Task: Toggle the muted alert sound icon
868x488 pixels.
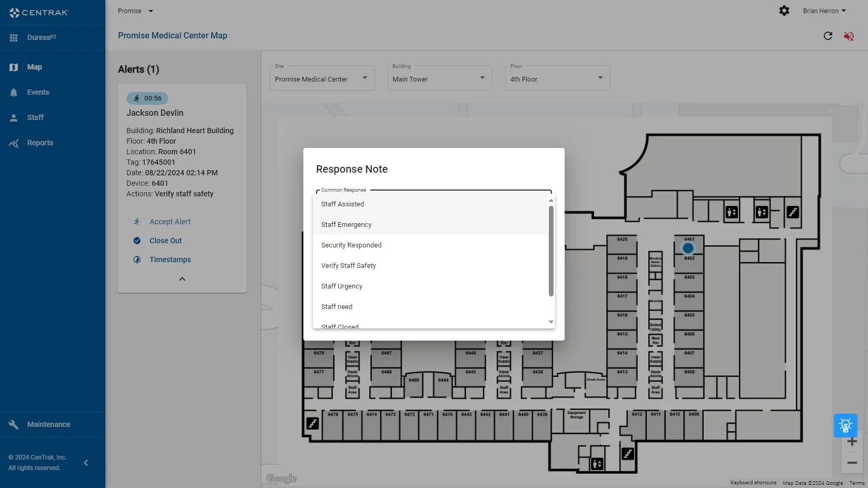Action: coord(849,36)
